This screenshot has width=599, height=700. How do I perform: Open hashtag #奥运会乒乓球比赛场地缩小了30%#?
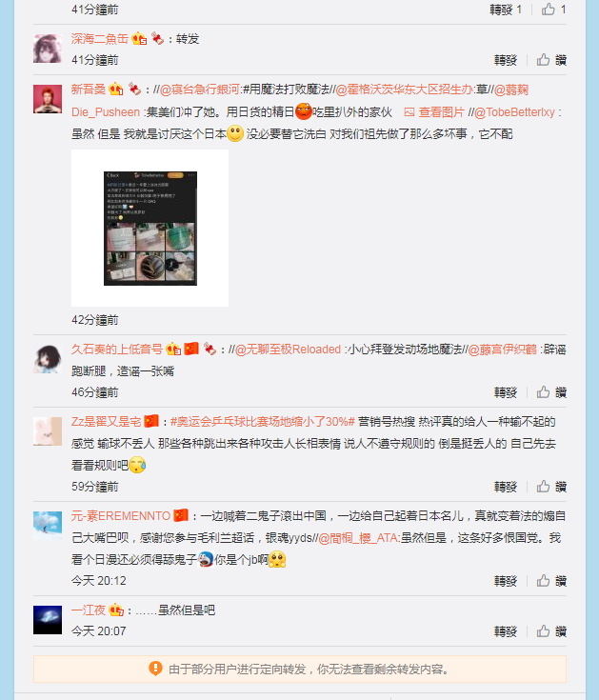click(x=263, y=421)
